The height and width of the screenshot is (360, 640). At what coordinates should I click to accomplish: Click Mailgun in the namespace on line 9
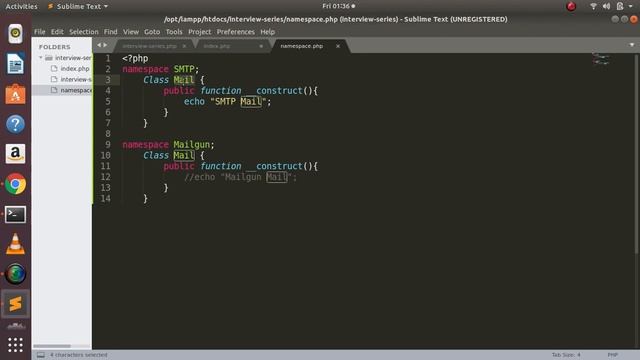191,144
